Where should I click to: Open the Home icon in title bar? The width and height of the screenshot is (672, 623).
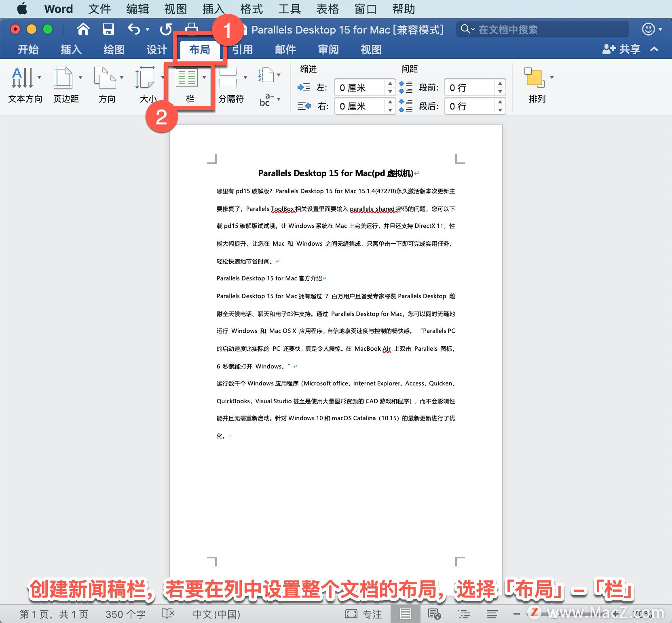click(83, 29)
